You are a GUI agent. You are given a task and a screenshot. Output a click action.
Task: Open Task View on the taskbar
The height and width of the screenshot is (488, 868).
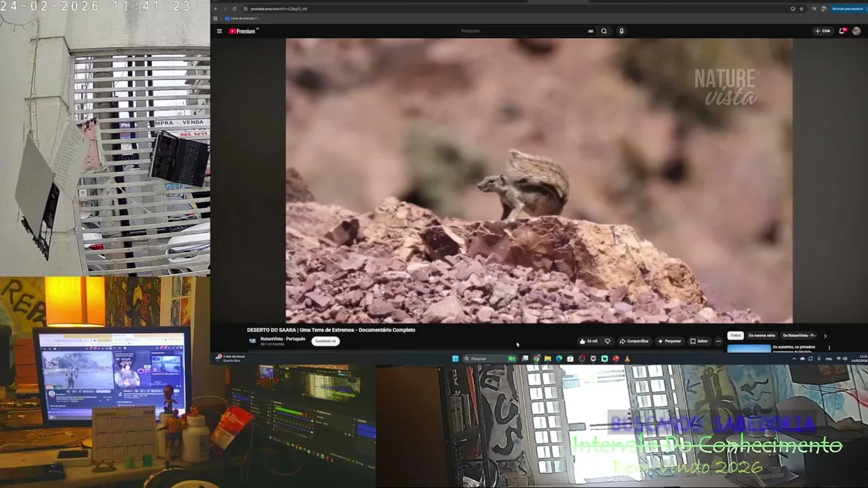click(x=525, y=359)
